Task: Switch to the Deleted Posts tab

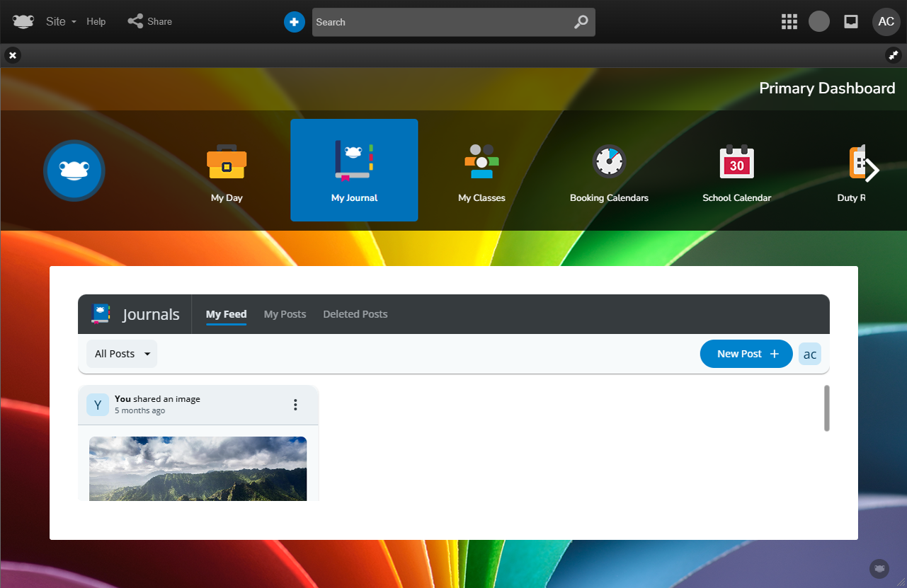Action: pos(355,314)
